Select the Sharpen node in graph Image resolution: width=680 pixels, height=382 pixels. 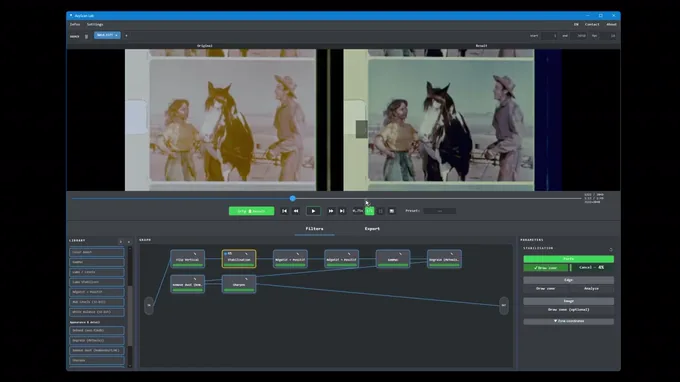[x=239, y=284]
